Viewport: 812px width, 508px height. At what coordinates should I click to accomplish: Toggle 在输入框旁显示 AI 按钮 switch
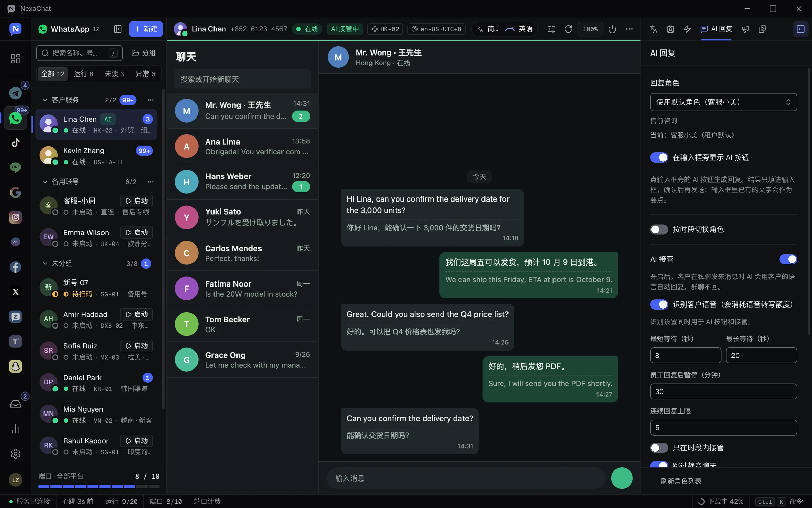tap(659, 157)
